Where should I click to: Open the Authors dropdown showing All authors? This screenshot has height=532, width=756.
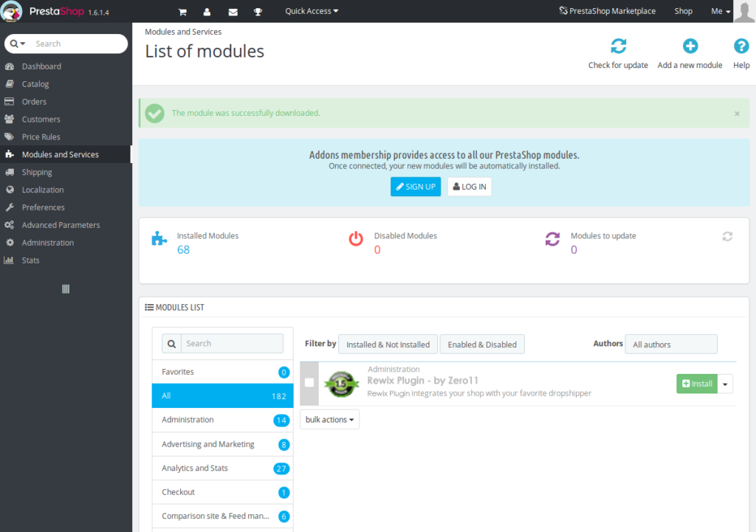[670, 344]
